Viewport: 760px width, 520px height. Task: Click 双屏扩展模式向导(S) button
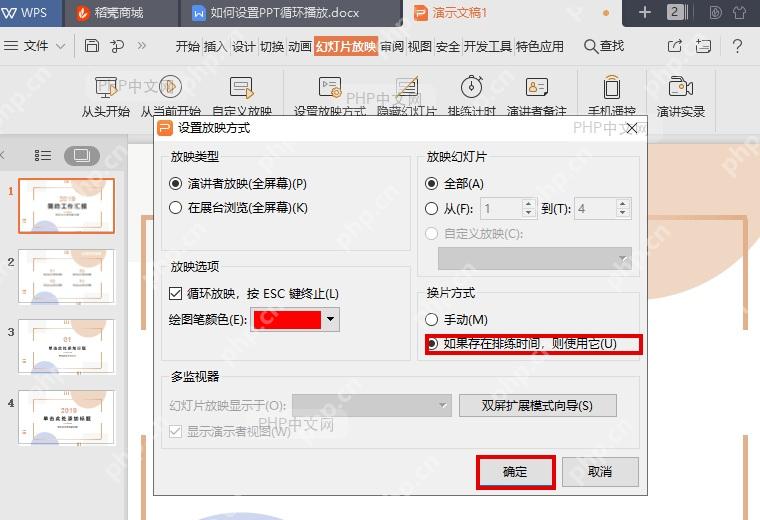(538, 406)
